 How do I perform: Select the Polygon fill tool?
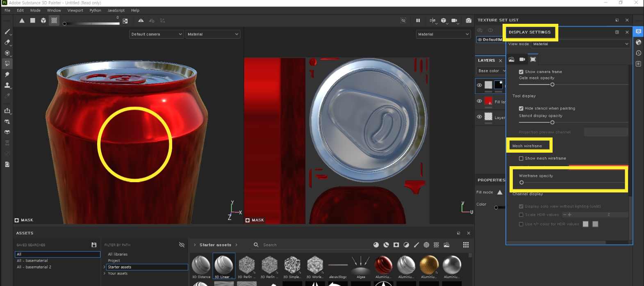tap(7, 64)
